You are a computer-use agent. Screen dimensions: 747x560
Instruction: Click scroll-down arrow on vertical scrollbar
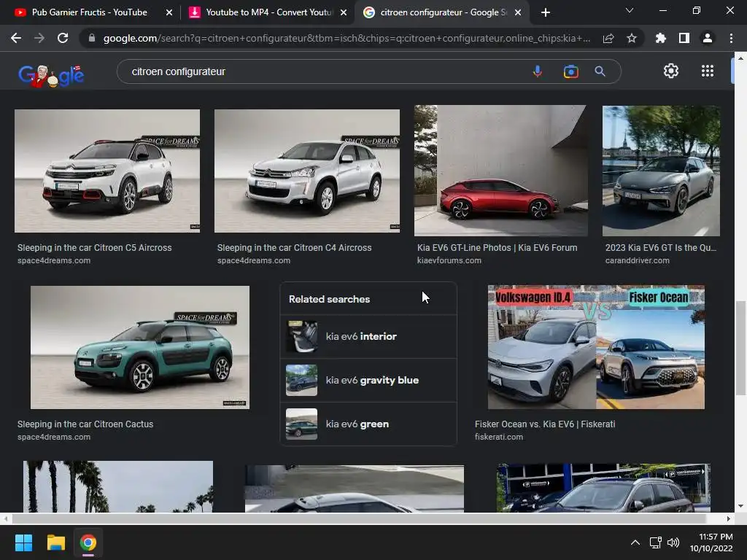(x=740, y=506)
